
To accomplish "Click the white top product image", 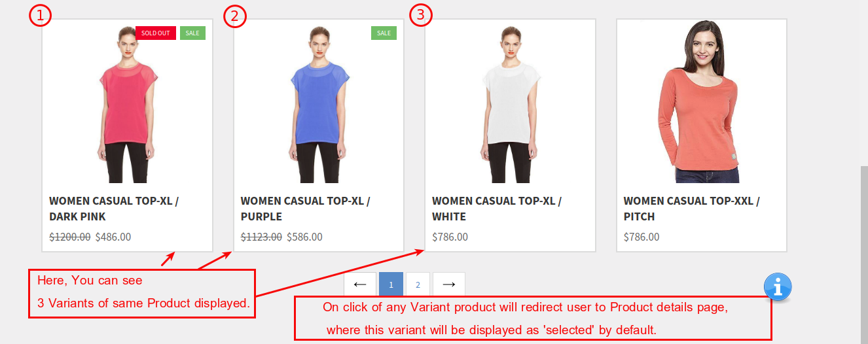I will (510, 104).
